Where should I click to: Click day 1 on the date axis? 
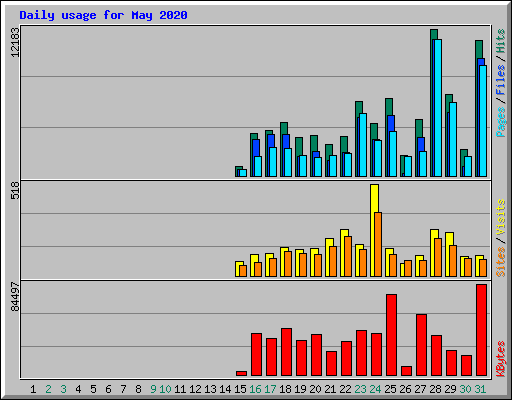point(33,389)
